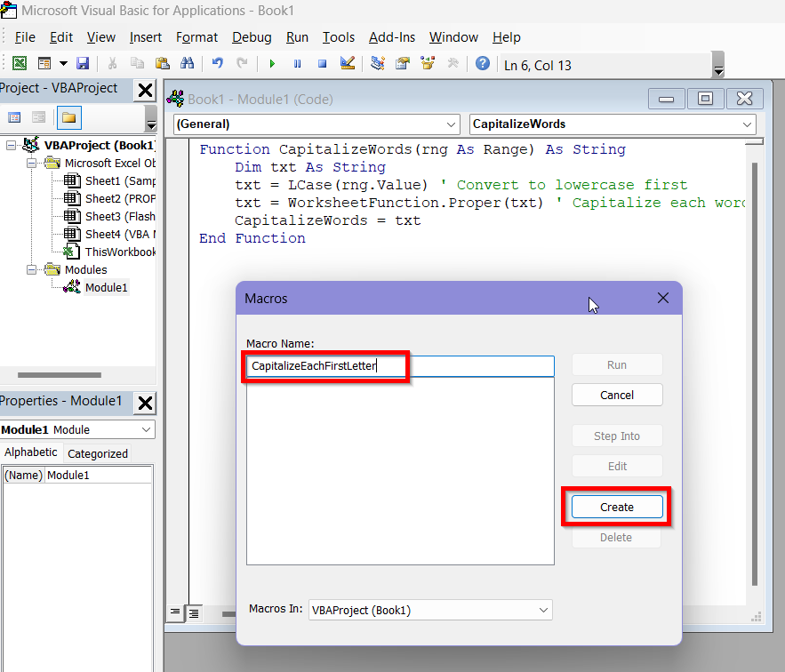Open the Insert menu
The image size is (785, 672).
coord(146,37)
